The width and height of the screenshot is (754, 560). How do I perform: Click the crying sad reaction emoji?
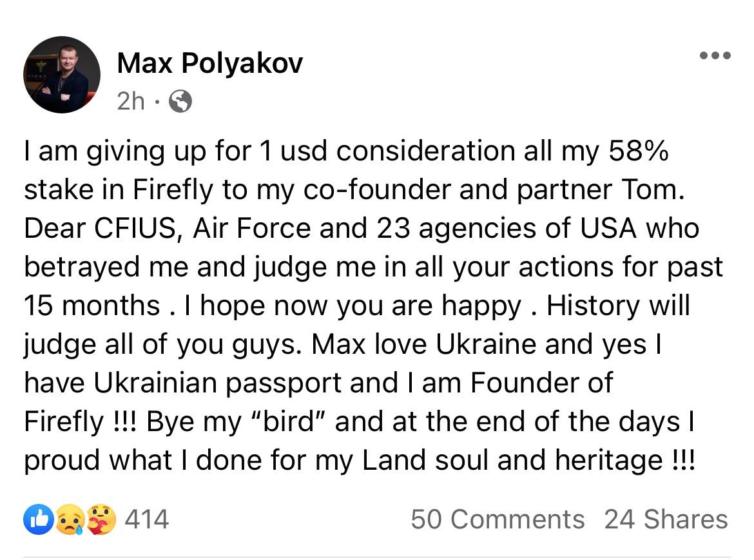[x=70, y=519]
